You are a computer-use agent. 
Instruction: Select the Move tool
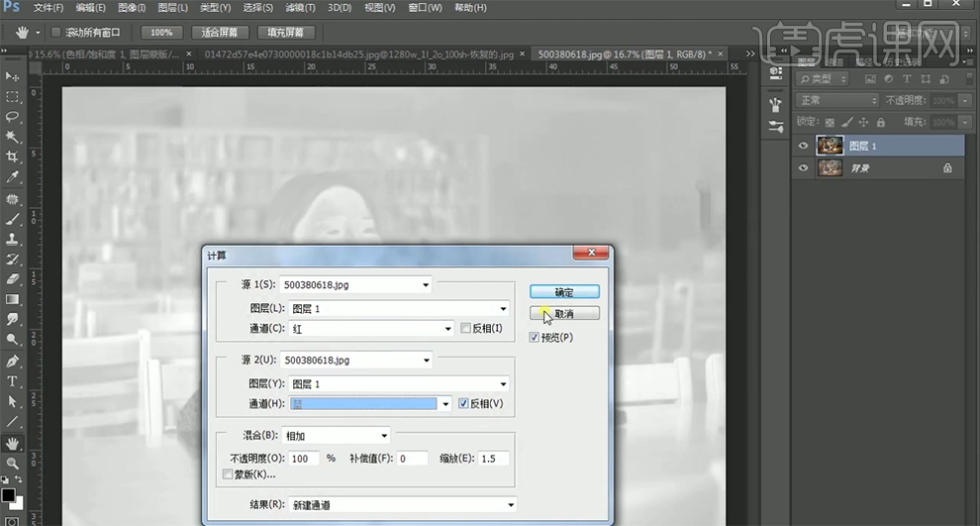tap(13, 76)
